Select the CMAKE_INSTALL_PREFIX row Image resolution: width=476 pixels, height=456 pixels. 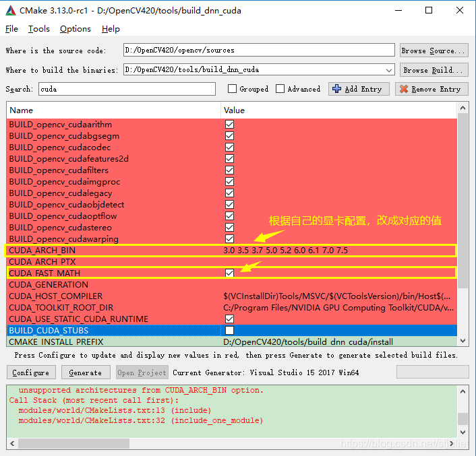pos(231,341)
